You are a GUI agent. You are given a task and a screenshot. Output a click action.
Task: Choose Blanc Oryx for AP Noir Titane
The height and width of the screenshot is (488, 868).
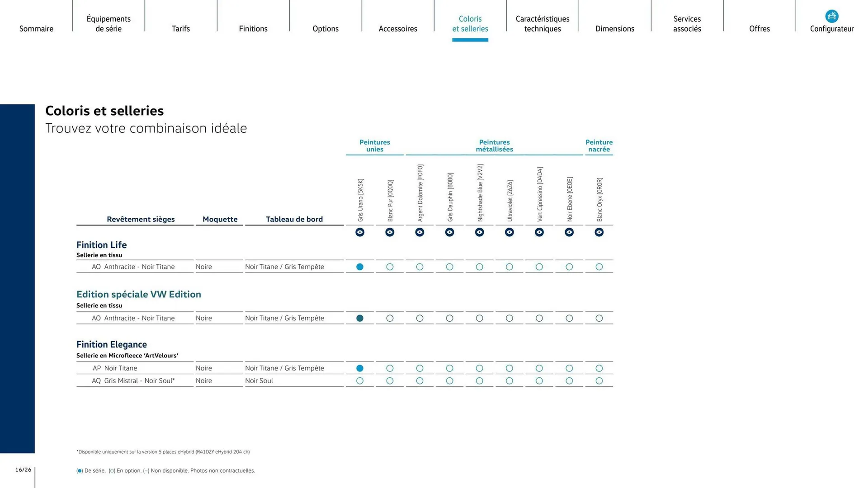coord(599,368)
